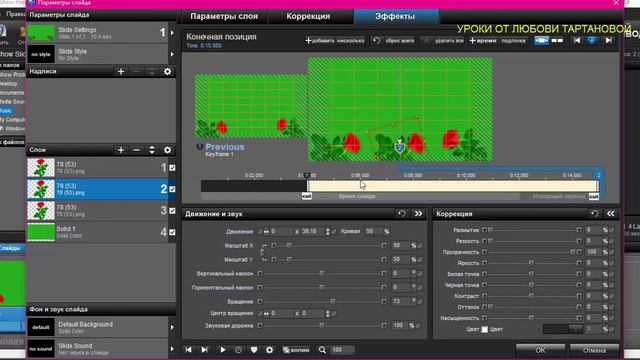Switch to dual keyframe preview mode icon
Viewport: 640px width, 360px height.
[557, 40]
